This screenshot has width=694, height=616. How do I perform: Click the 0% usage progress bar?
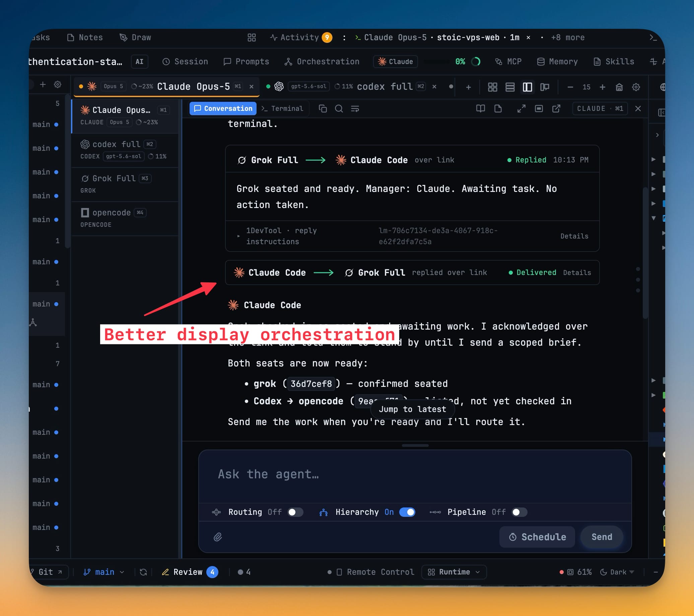click(x=437, y=61)
